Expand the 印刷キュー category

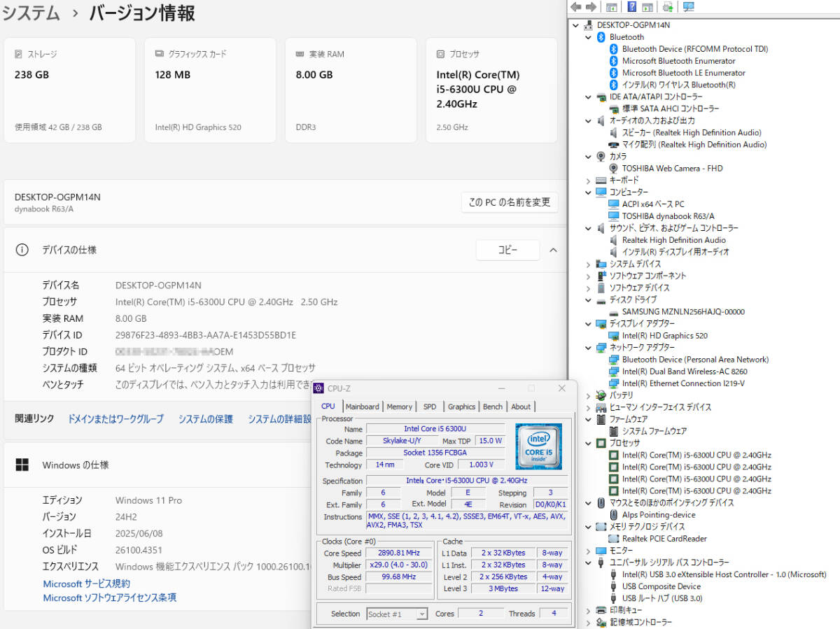589,610
